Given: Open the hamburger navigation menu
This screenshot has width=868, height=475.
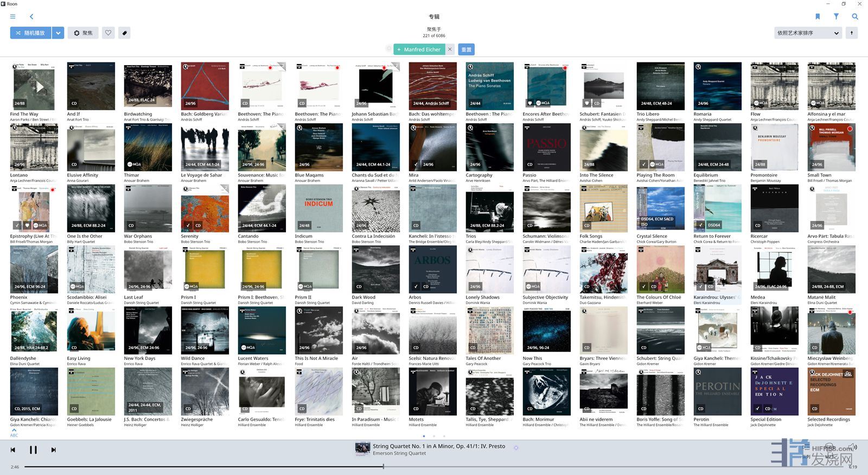Looking at the screenshot, I should pyautogui.click(x=12, y=17).
